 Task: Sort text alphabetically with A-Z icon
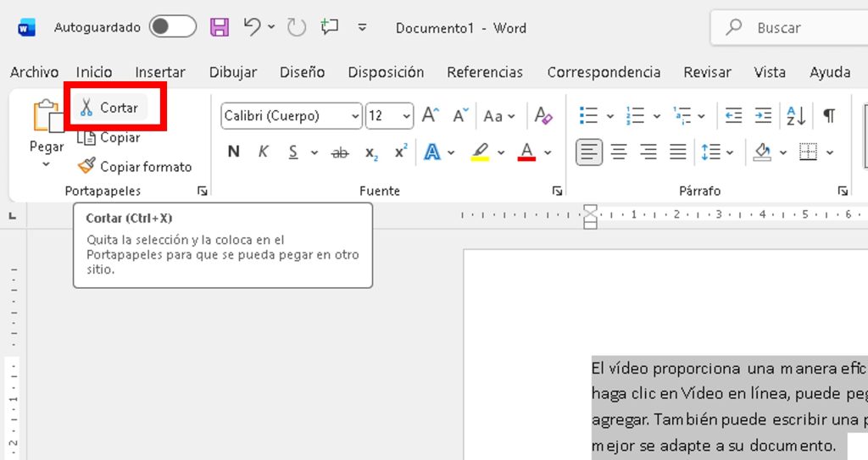point(797,115)
